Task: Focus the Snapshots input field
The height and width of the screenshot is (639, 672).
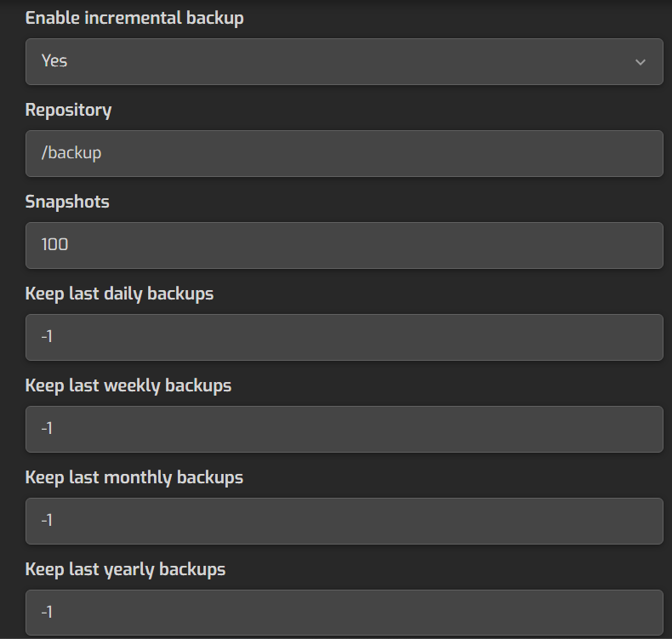Action: 344,245
